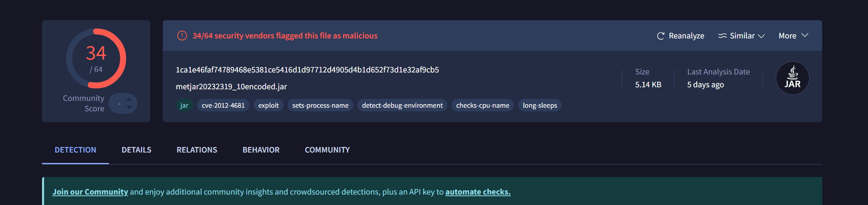Open the 'automate checks' link

[478, 192]
